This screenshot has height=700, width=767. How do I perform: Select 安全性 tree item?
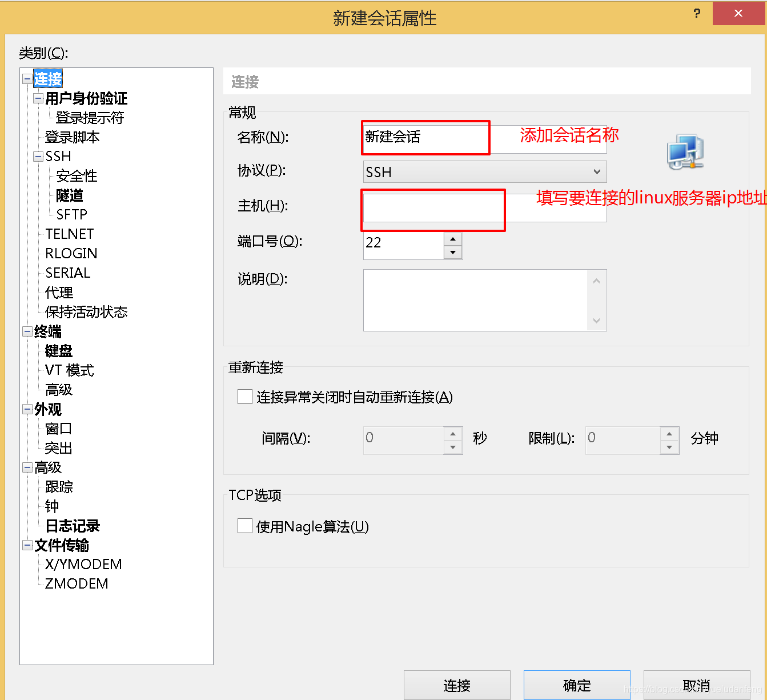pyautogui.click(x=77, y=176)
